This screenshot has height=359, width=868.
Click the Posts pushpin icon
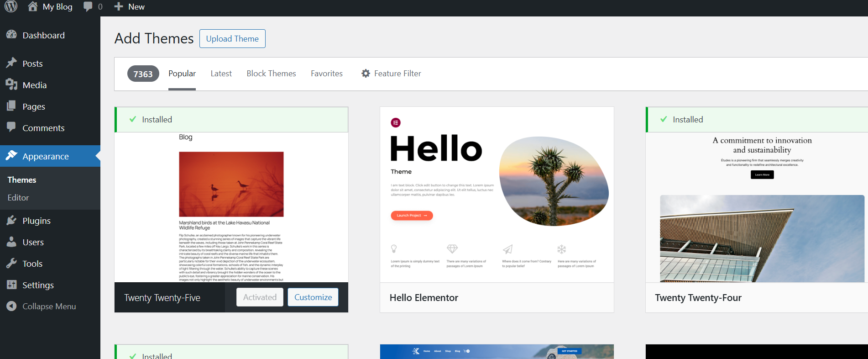click(x=11, y=63)
